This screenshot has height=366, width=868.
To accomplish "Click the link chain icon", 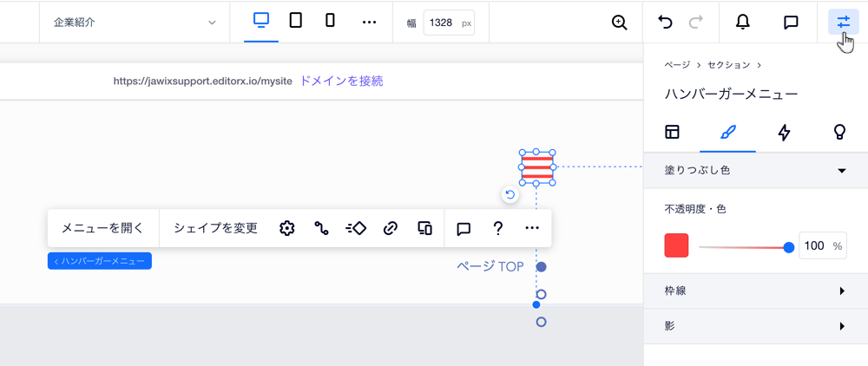I will pos(391,228).
